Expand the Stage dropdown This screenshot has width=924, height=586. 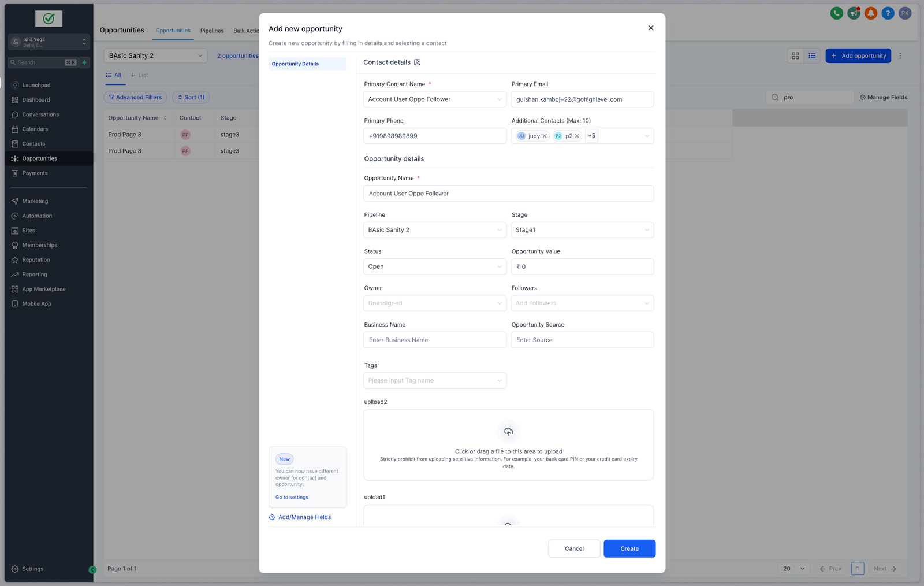point(582,230)
